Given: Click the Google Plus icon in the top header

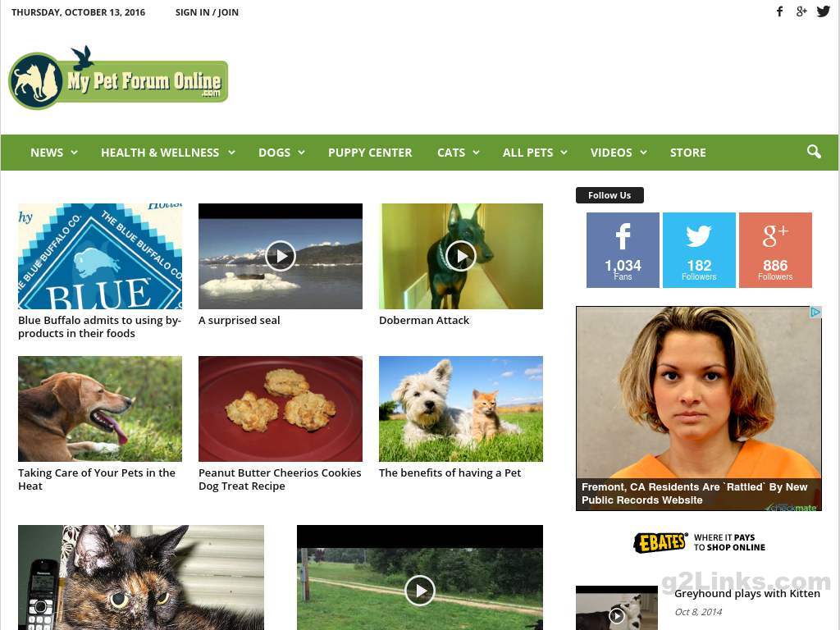Looking at the screenshot, I should coord(801,11).
